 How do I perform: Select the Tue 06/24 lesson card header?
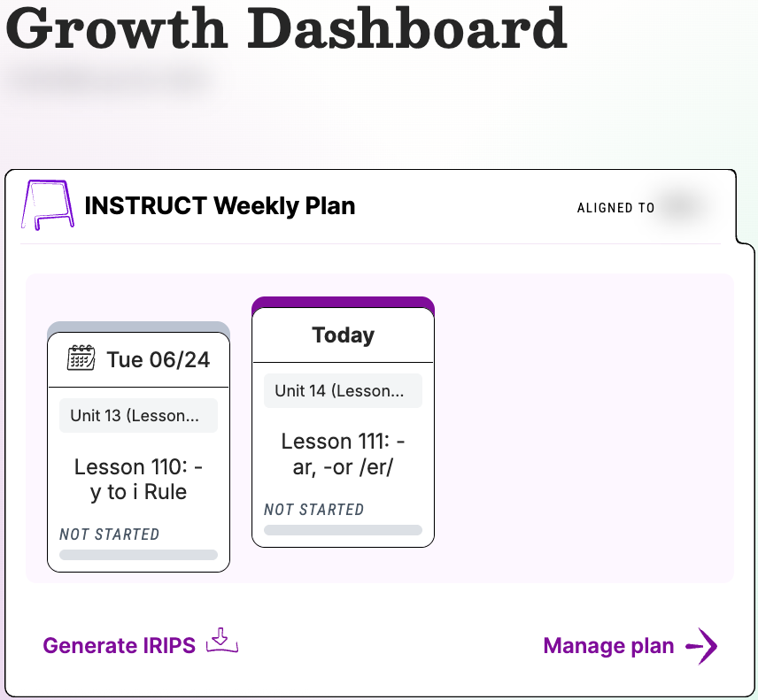coord(137,358)
